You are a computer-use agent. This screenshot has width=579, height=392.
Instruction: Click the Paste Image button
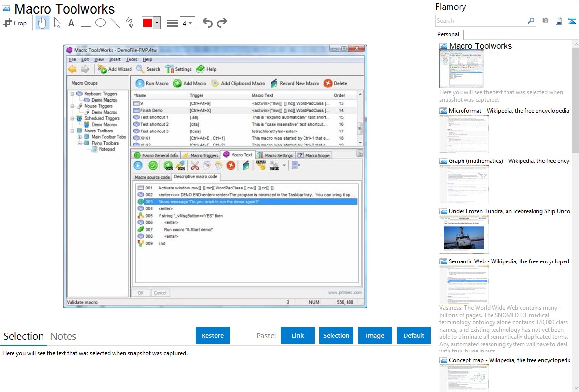(x=375, y=335)
